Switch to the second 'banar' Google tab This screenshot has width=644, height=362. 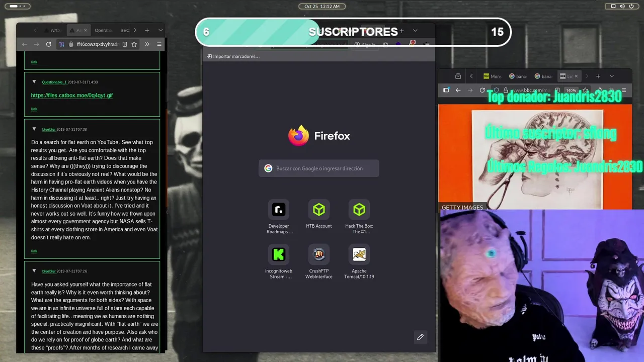pyautogui.click(x=543, y=76)
